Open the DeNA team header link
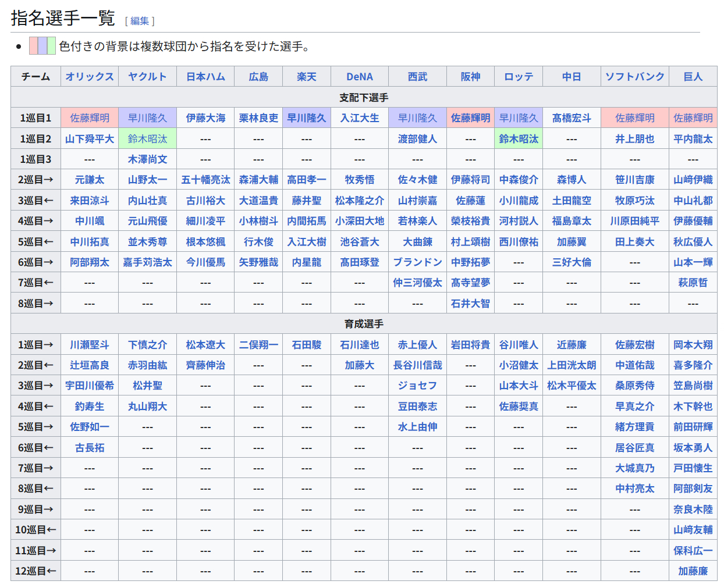The width and height of the screenshot is (724, 588). click(360, 77)
